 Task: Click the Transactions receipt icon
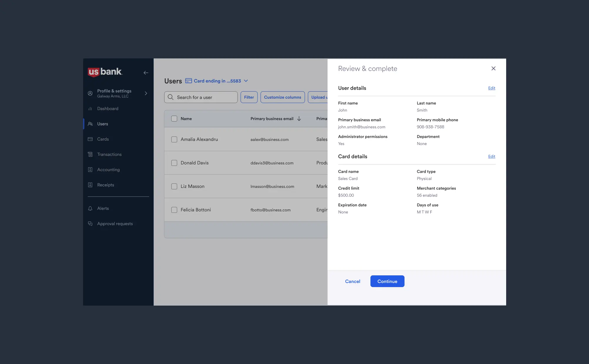(90, 154)
